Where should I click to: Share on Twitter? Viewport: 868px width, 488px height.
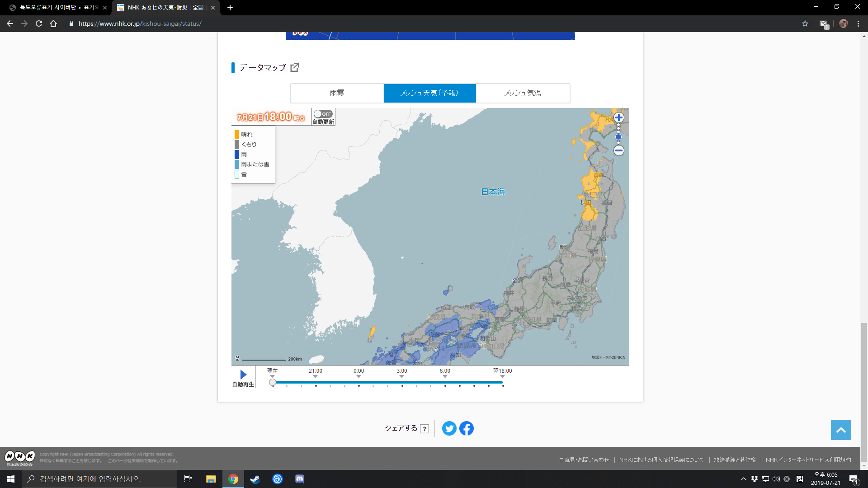coord(449,428)
